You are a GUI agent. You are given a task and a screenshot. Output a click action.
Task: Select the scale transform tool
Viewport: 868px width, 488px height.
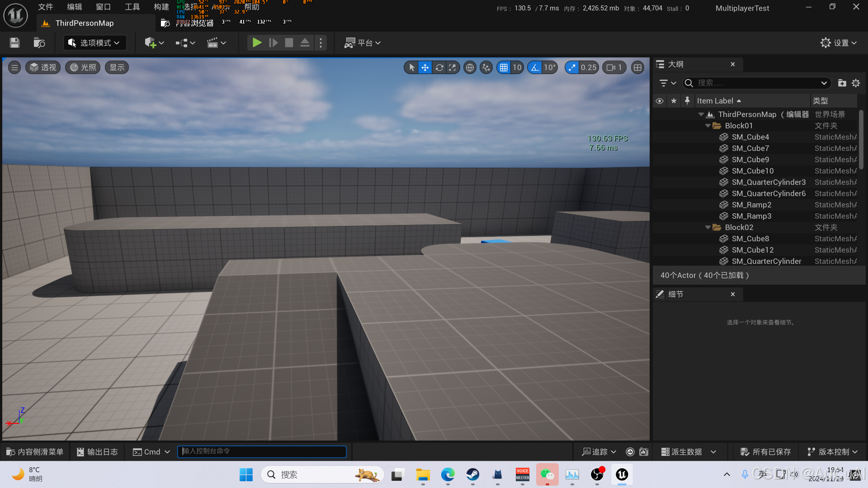pyautogui.click(x=453, y=68)
